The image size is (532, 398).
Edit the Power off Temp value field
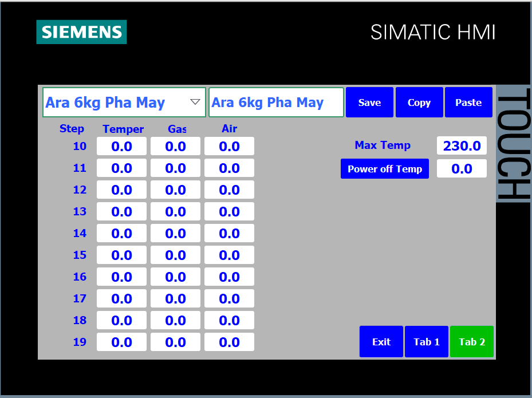(462, 169)
